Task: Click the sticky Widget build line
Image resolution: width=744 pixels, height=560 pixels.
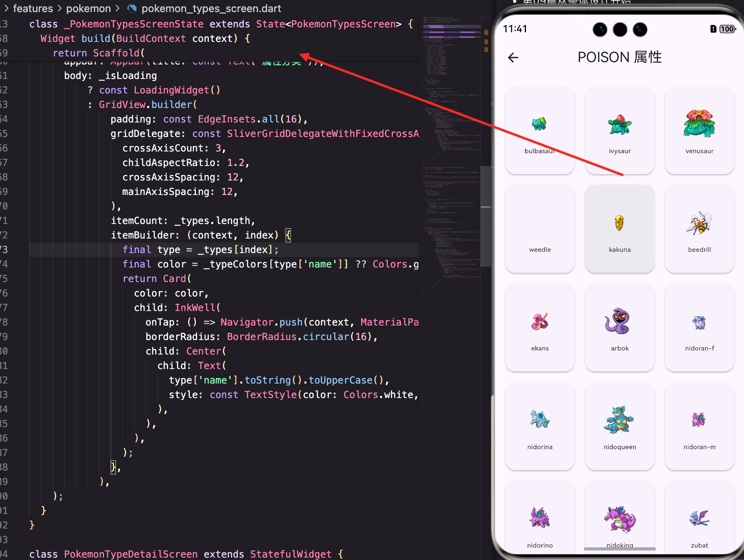Action: pos(145,38)
